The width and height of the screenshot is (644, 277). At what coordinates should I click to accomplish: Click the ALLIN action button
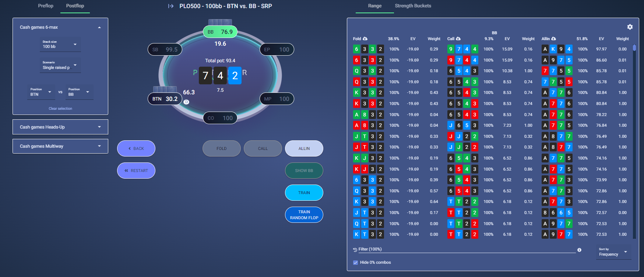(x=304, y=148)
